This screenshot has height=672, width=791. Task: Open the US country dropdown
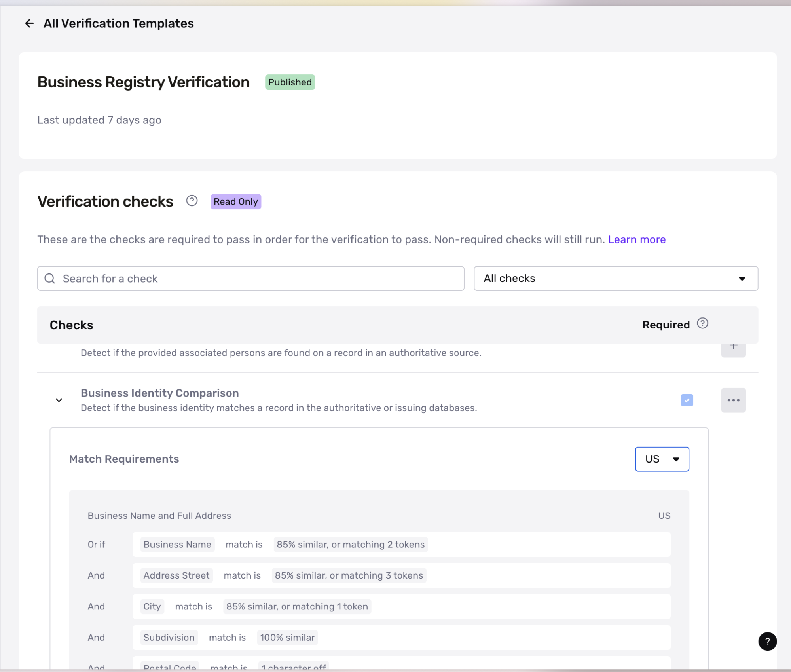coord(662,459)
